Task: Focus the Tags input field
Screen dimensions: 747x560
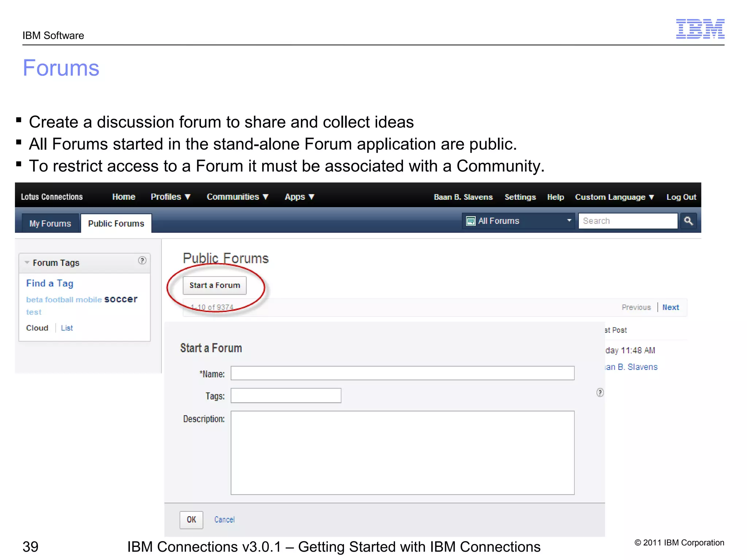Action: coord(286,396)
